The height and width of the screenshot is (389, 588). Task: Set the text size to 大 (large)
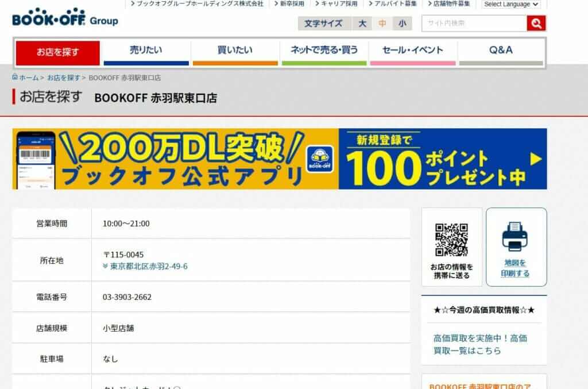[362, 24]
